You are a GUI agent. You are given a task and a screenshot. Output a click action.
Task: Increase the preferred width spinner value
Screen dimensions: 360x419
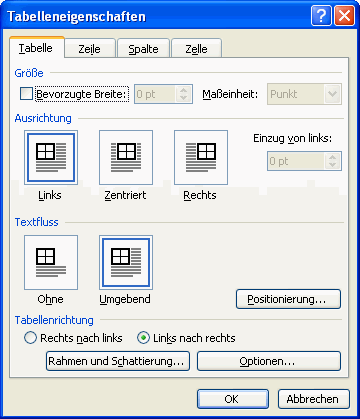pos(183,90)
